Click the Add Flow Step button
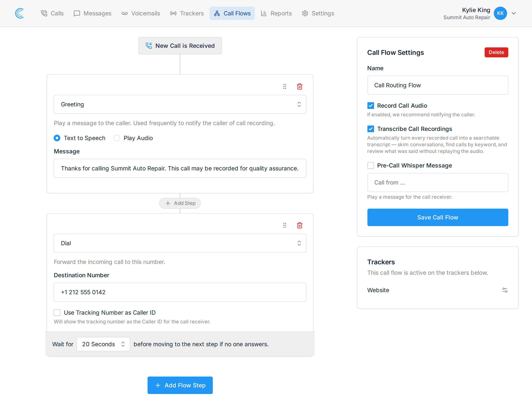The width and height of the screenshot is (532, 399). (x=180, y=385)
